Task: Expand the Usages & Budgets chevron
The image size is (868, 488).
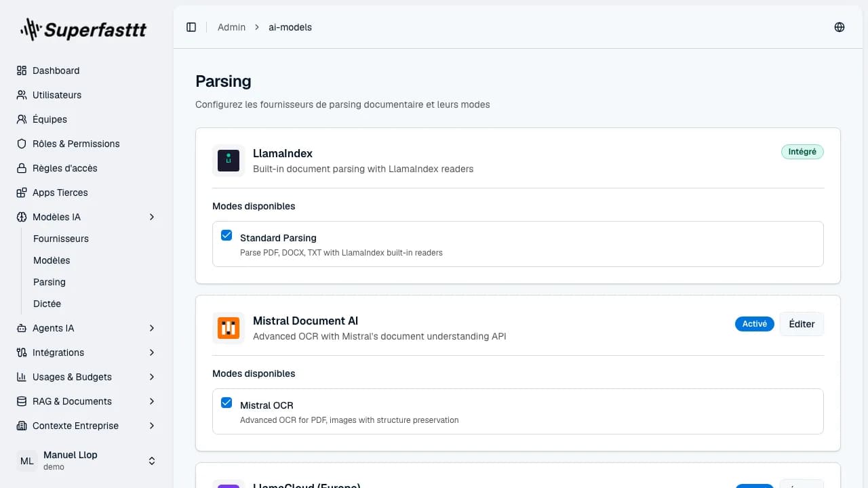Action: 152,377
